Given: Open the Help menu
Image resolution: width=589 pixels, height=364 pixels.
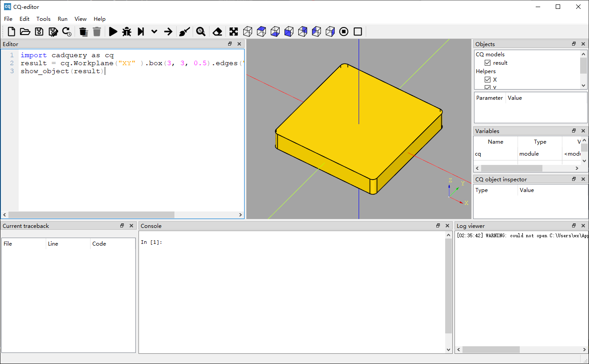Looking at the screenshot, I should pyautogui.click(x=99, y=19).
